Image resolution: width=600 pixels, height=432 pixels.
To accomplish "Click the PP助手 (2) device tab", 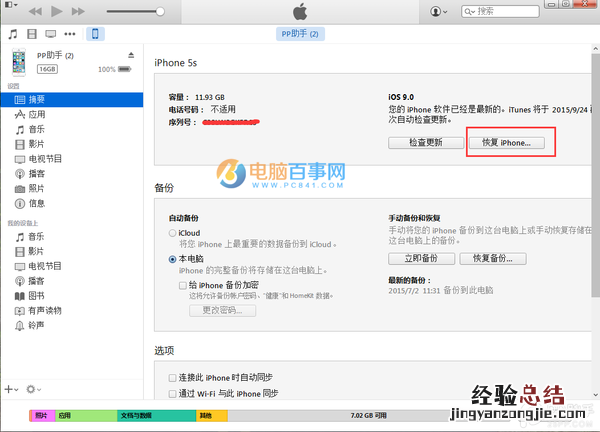I will pyautogui.click(x=300, y=34).
